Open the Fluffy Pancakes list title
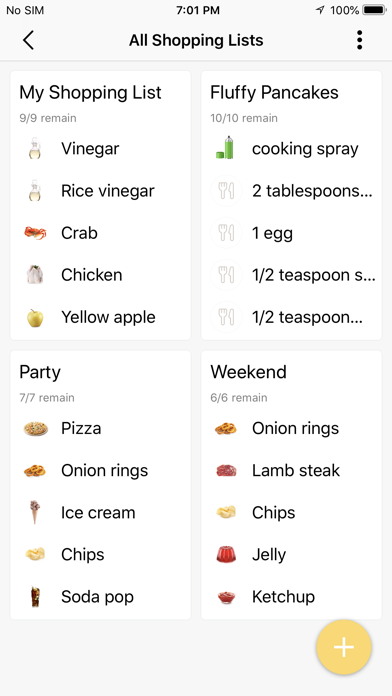 click(274, 92)
